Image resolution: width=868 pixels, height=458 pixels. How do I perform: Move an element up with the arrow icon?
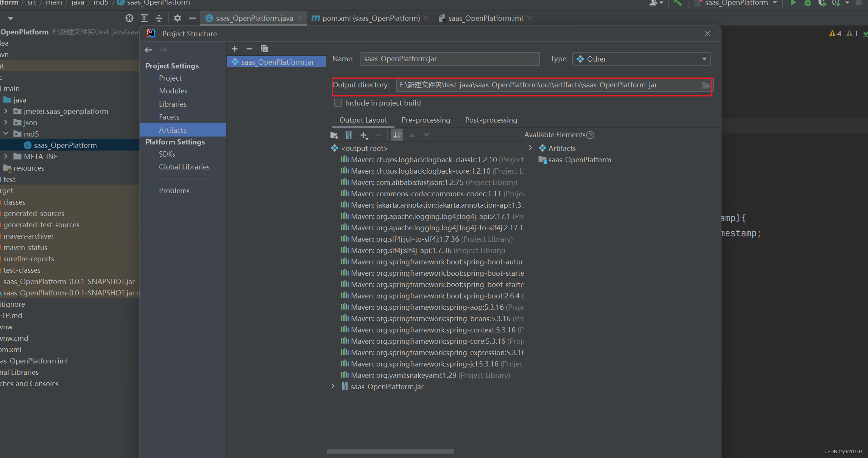(412, 135)
